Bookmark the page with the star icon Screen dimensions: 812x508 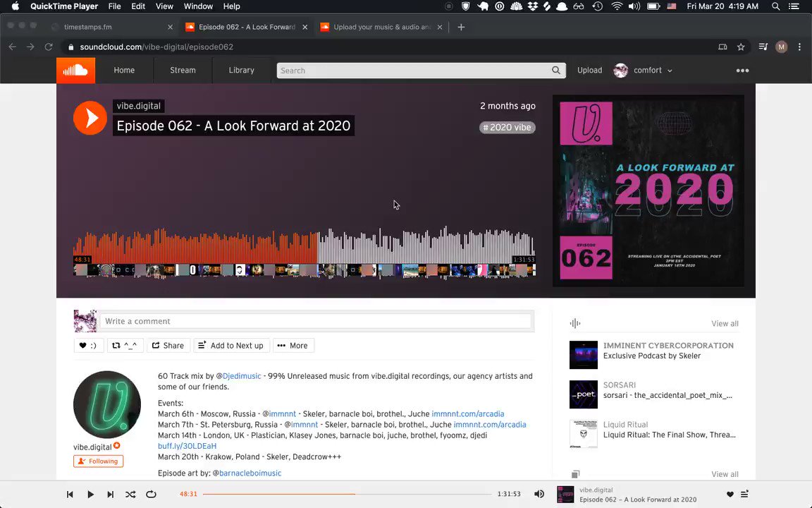point(741,47)
